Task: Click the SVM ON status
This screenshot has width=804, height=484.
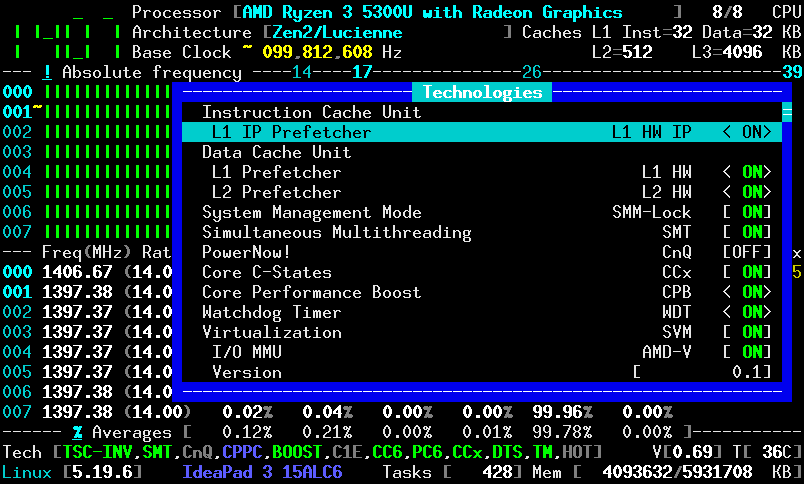Action: (x=747, y=332)
